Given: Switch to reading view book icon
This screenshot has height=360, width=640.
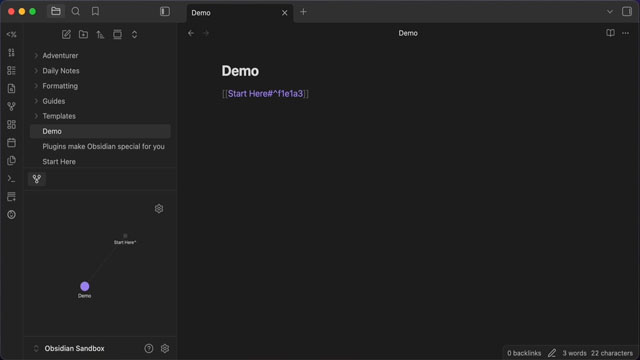Looking at the screenshot, I should (x=610, y=33).
